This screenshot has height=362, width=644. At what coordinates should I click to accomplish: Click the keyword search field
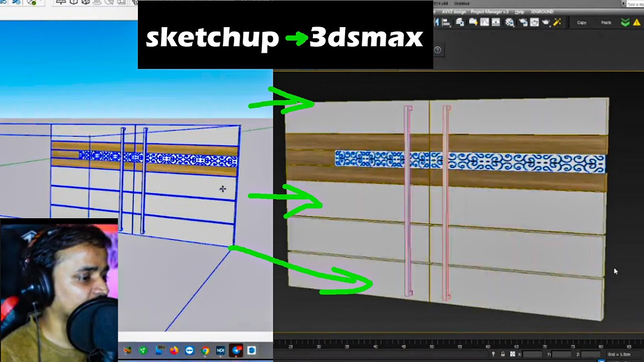(635, 4)
